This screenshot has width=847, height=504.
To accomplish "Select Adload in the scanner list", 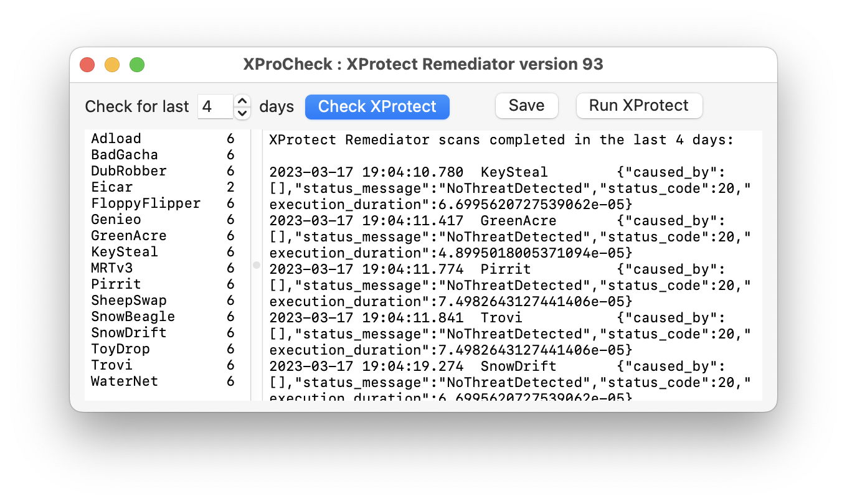I will pyautogui.click(x=116, y=139).
